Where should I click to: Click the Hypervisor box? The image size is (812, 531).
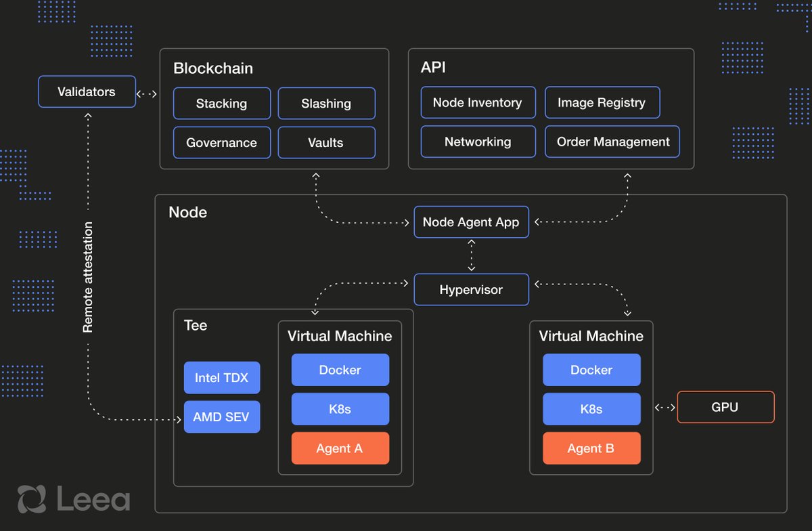click(x=471, y=289)
